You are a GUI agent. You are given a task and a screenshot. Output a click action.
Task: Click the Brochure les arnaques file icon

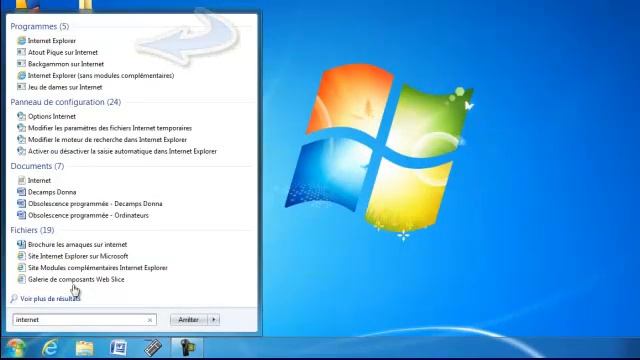(x=21, y=244)
